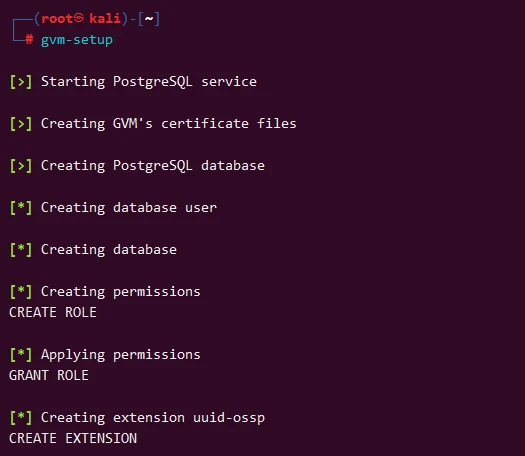
Task: Click the Creating GVM's certificate files text
Action: [x=169, y=124]
